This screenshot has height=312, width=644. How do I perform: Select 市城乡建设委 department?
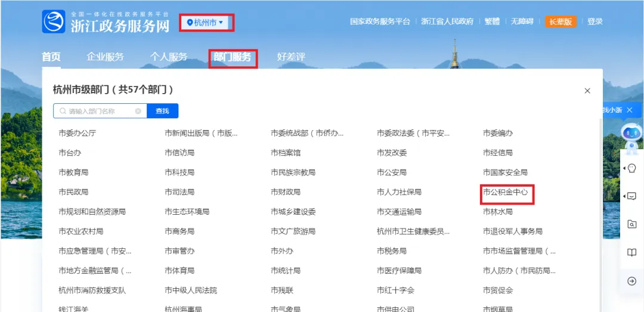(x=293, y=212)
